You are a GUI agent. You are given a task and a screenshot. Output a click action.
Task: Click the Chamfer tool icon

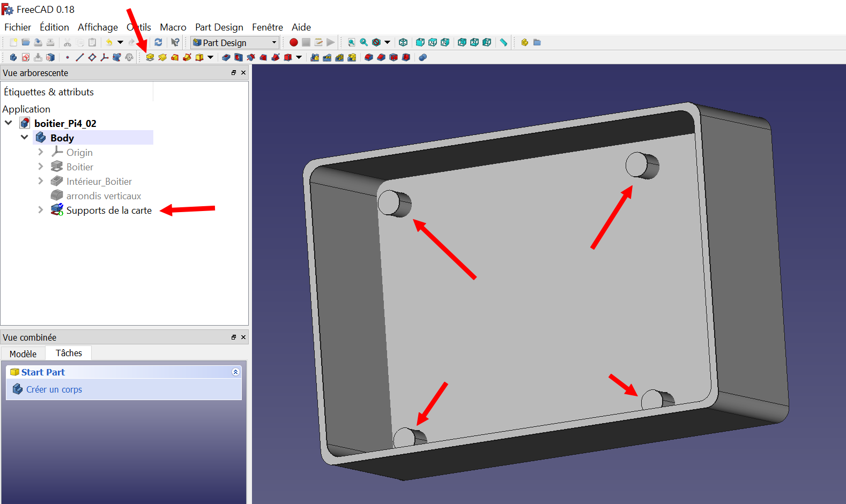click(381, 57)
